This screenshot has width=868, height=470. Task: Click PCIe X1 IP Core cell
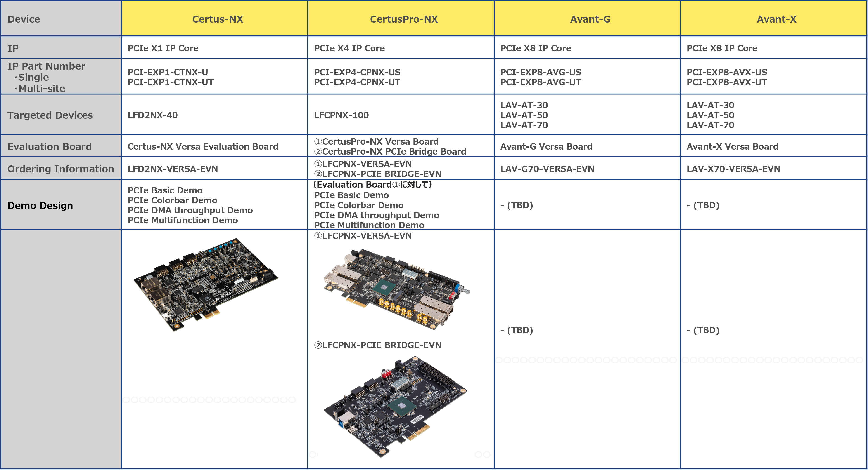click(x=163, y=48)
